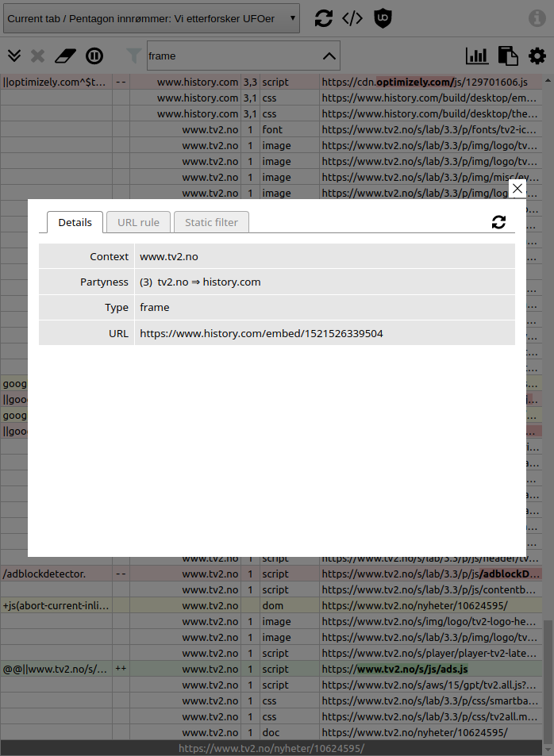Click the '++' cell in ads.js row
554x756 pixels.
click(x=121, y=670)
